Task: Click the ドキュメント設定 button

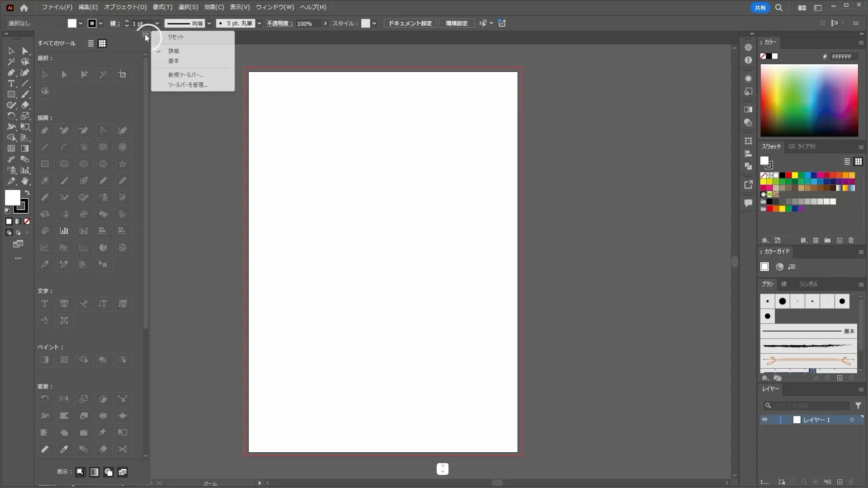Action: 410,23
